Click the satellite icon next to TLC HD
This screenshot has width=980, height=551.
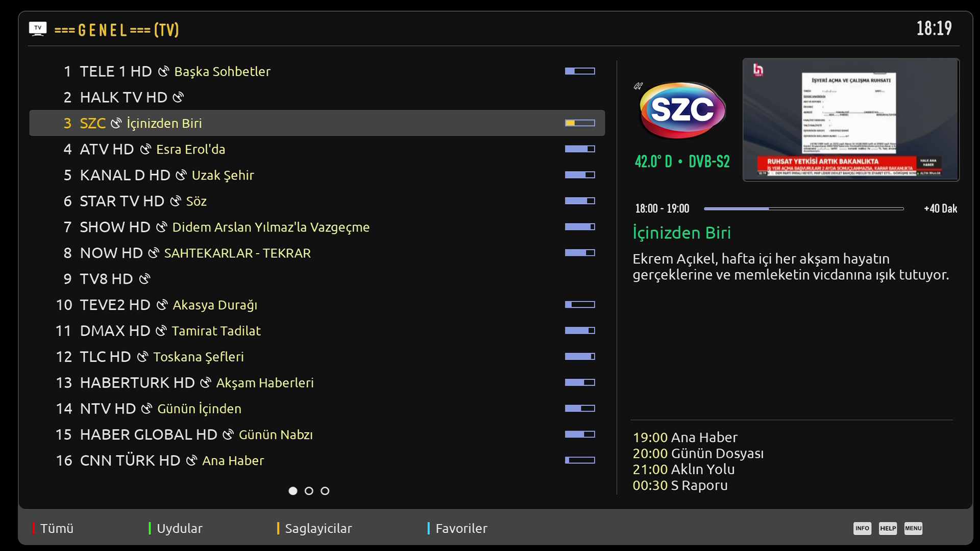point(142,357)
